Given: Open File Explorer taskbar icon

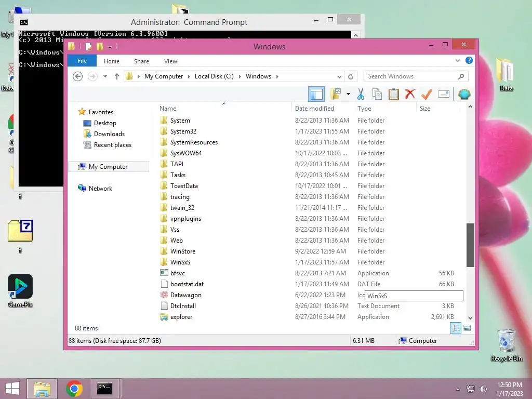Looking at the screenshot, I should point(42,389).
